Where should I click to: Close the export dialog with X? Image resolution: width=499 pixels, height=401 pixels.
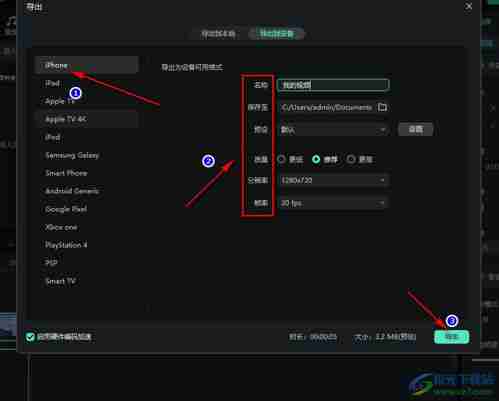469,6
